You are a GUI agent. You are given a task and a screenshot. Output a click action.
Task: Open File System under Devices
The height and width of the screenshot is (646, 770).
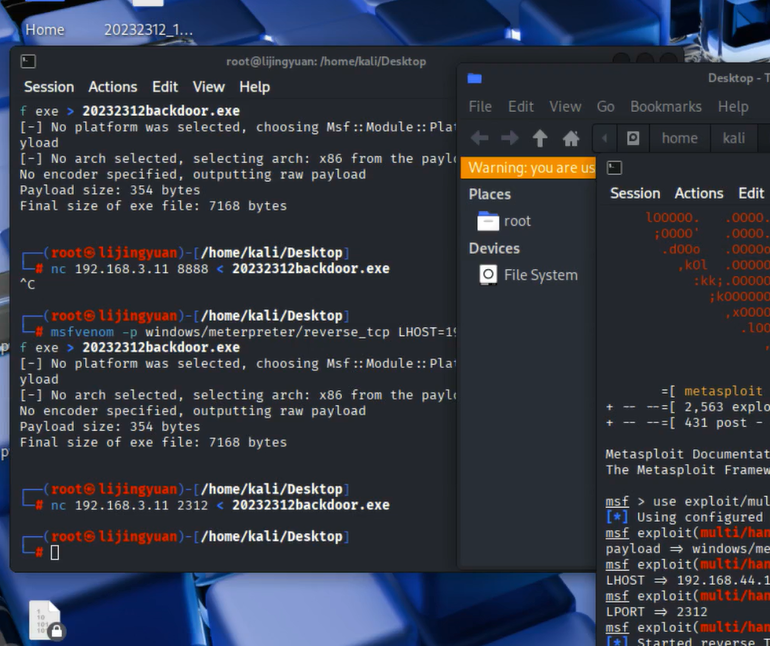527,275
